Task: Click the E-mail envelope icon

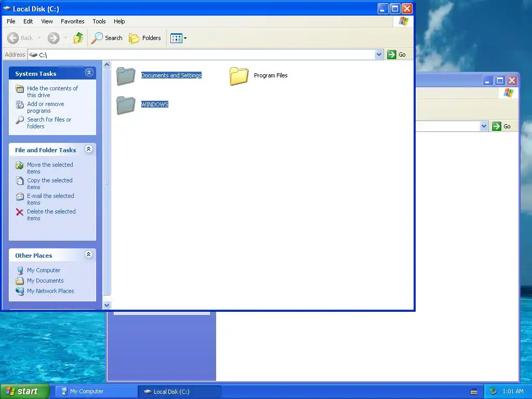Action: click(20, 196)
